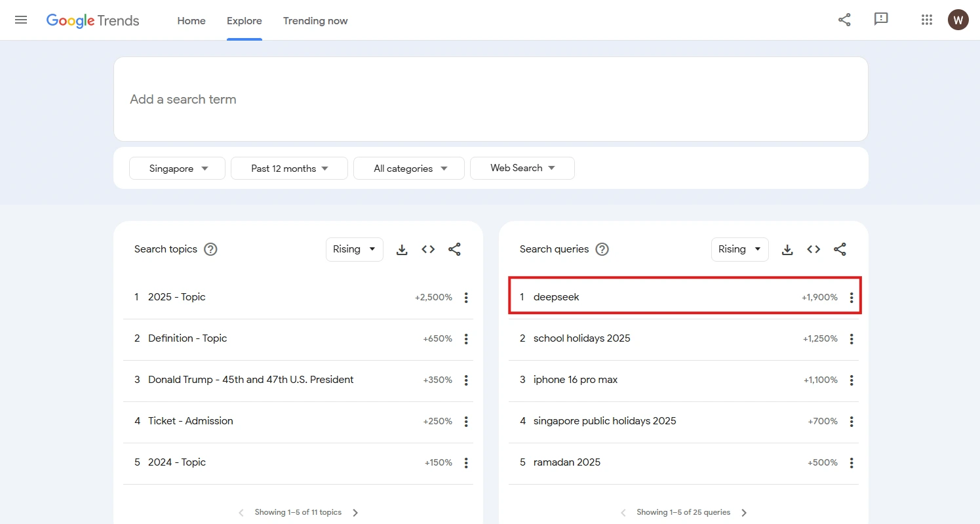Image resolution: width=980 pixels, height=524 pixels.
Task: Open the All categories dropdown
Action: (409, 169)
